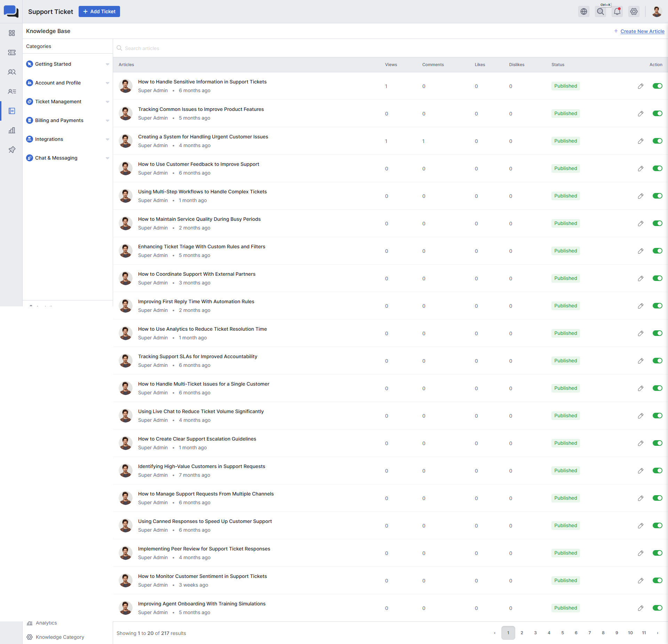Open the tickets icon in left sidebar

pos(12,53)
